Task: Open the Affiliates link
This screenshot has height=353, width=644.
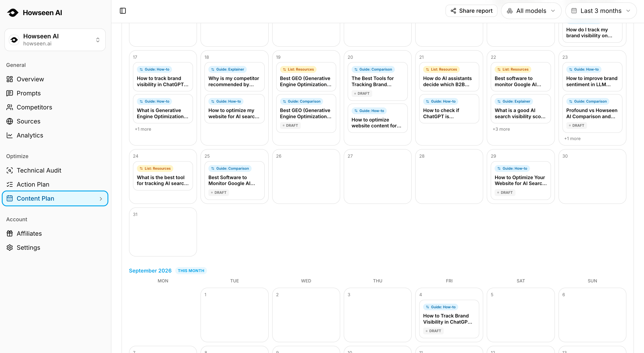Action: [x=55, y=234]
